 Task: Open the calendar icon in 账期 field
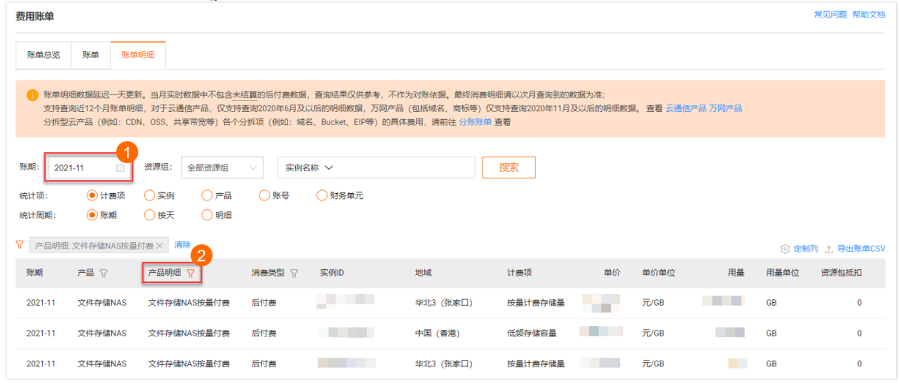click(x=120, y=168)
